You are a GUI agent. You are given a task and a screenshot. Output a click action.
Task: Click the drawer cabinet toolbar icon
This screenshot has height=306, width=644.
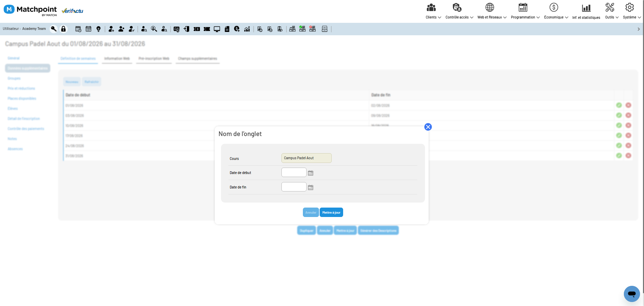point(325,29)
